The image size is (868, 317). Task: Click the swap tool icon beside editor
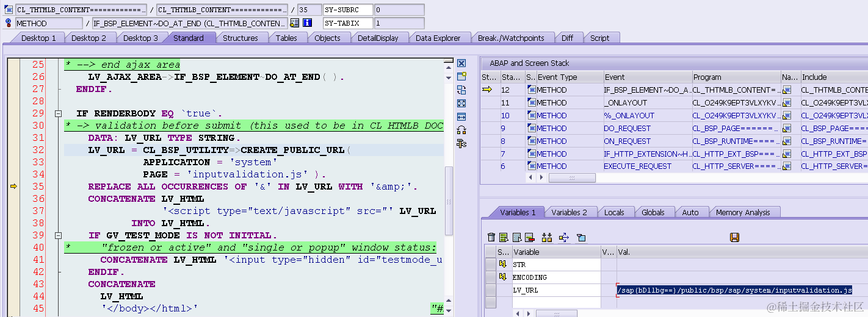tap(461, 90)
